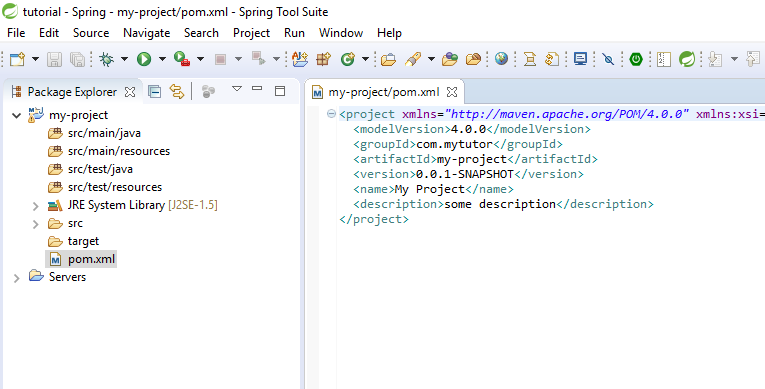Screen dimensions: 765x389
Task: Open the Package Explorer View Menu triangle
Action: [237, 89]
